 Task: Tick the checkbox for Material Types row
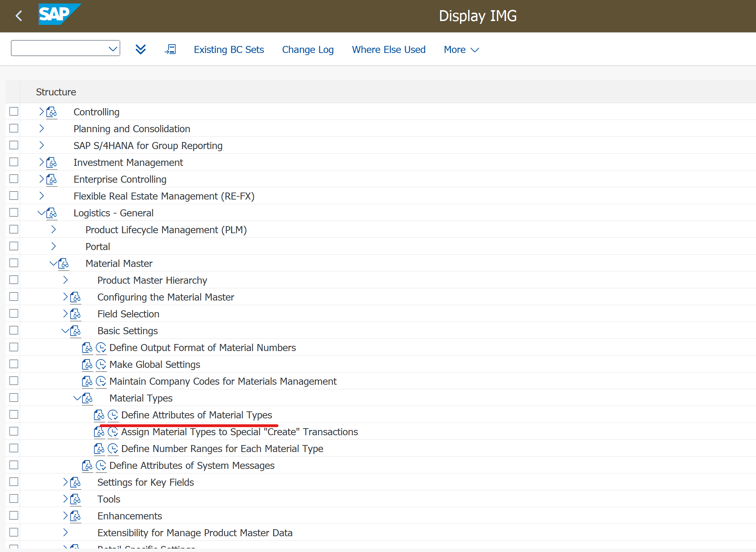14,398
